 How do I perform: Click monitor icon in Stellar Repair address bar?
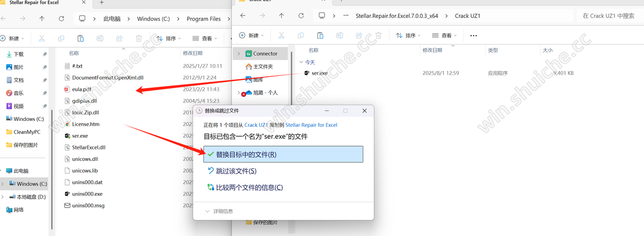[x=82, y=18]
